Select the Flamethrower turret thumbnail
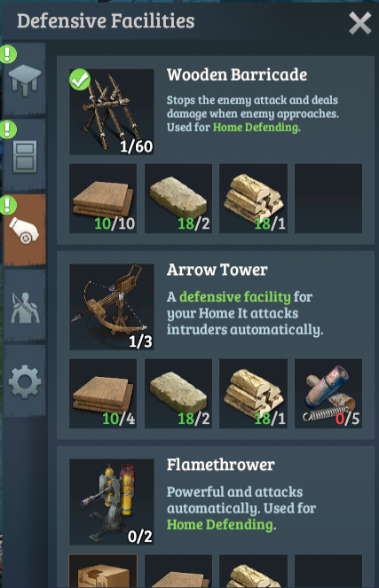379x588 pixels. click(112, 502)
